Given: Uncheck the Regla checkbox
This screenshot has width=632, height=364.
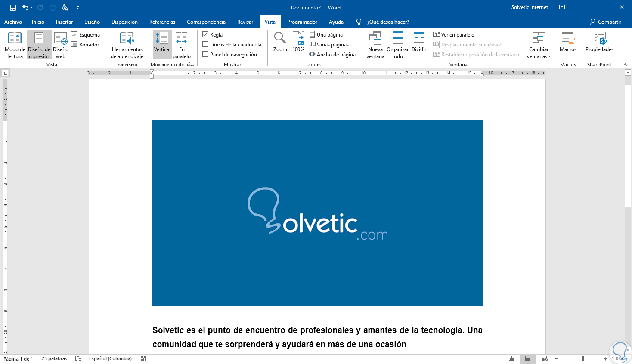Looking at the screenshot, I should [205, 34].
